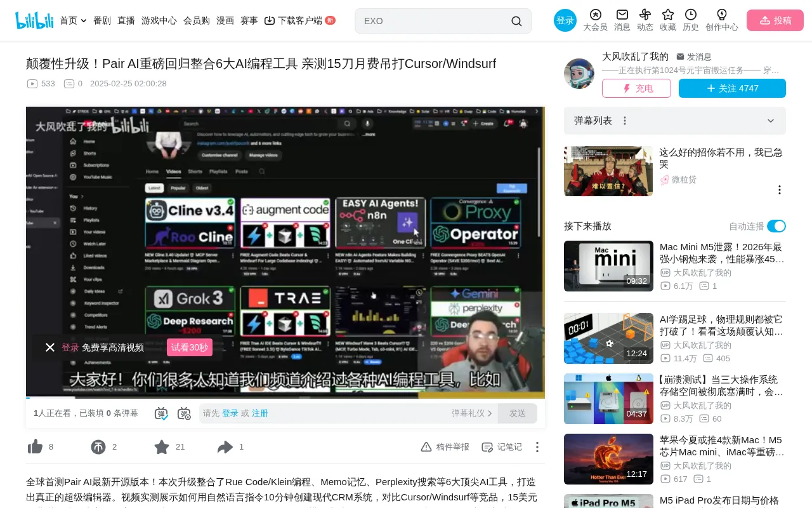Open 漫画 navigation item

pyautogui.click(x=225, y=20)
